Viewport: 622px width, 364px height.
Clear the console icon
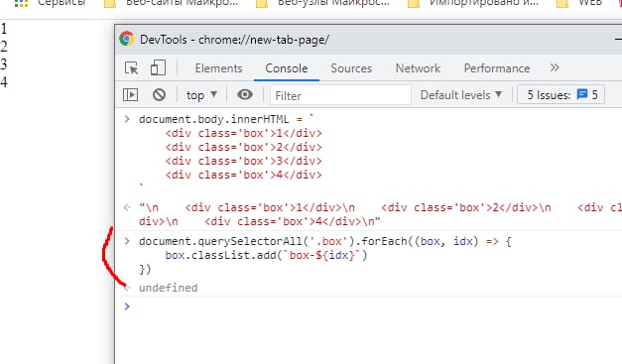pos(159,95)
